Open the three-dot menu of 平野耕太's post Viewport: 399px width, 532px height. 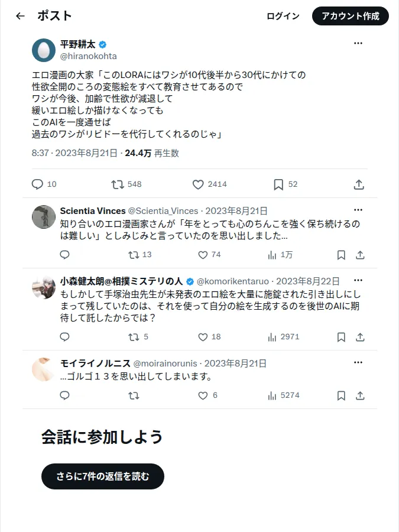click(358, 43)
